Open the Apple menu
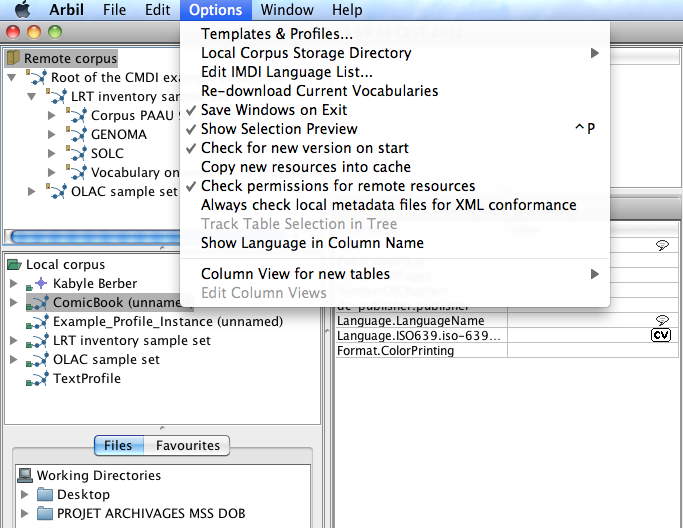This screenshot has height=528, width=683. pyautogui.click(x=22, y=9)
